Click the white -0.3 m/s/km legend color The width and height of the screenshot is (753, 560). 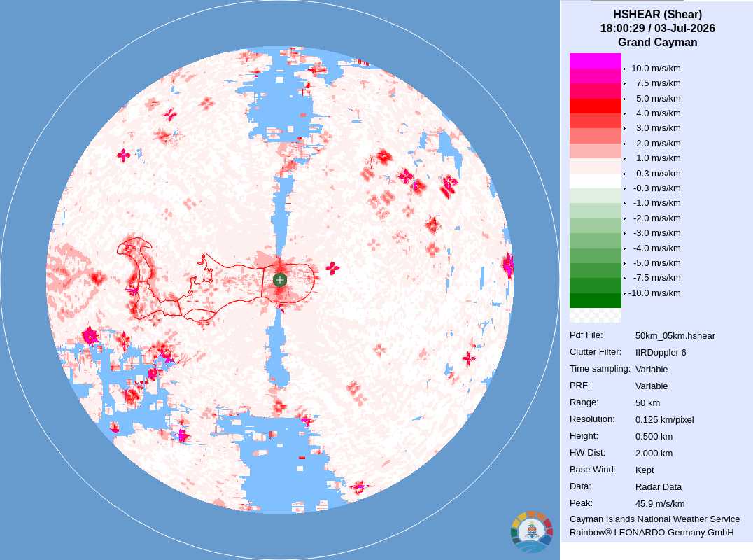coord(595,181)
